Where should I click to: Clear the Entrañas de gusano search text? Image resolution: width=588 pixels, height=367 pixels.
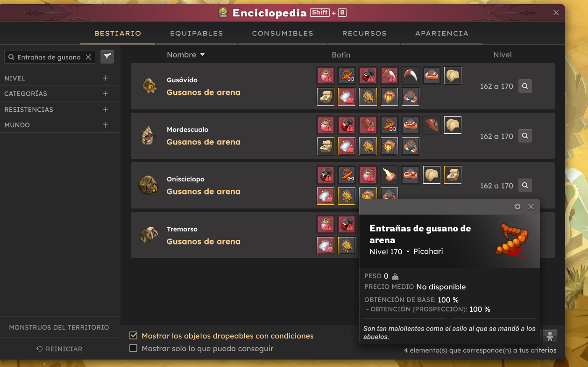click(88, 57)
